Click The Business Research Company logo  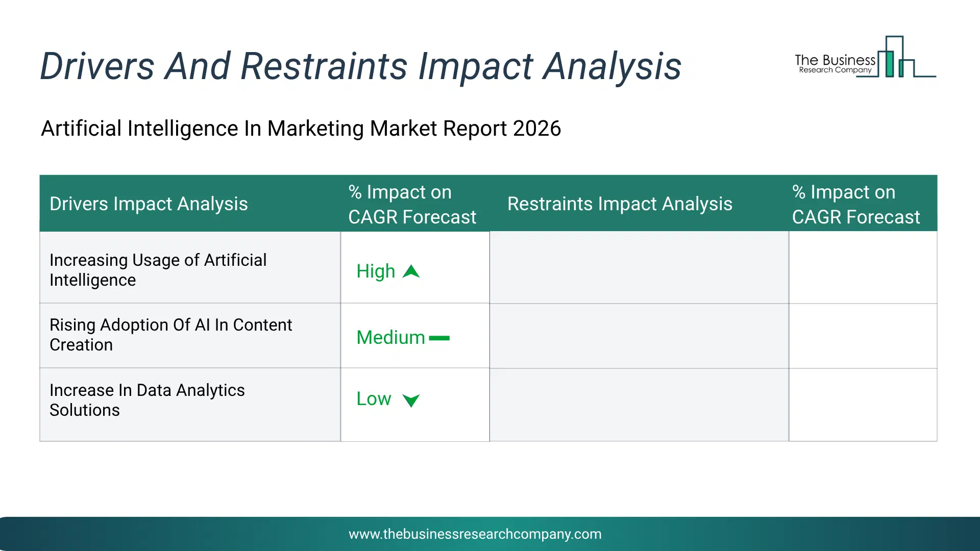(x=865, y=57)
